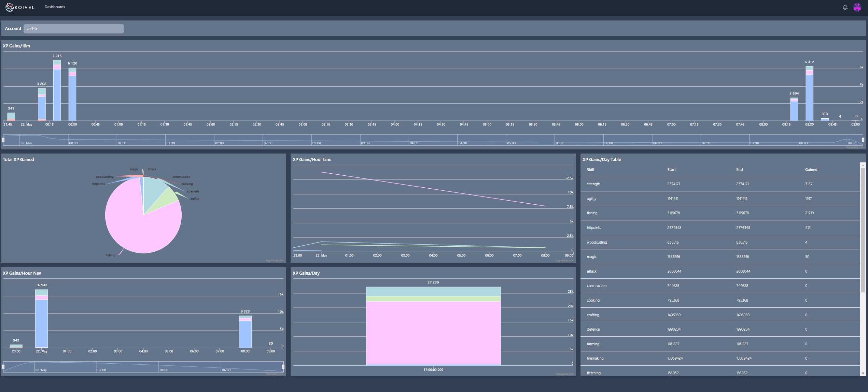Click left handle of XP Gains/Hour Nav navigator
The width and height of the screenshot is (868, 392).
[x=3, y=367]
